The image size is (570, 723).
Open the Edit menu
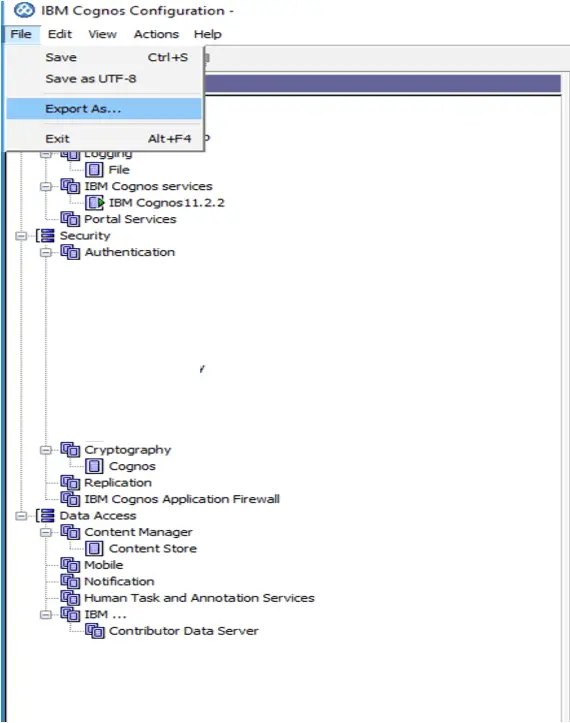pos(60,34)
